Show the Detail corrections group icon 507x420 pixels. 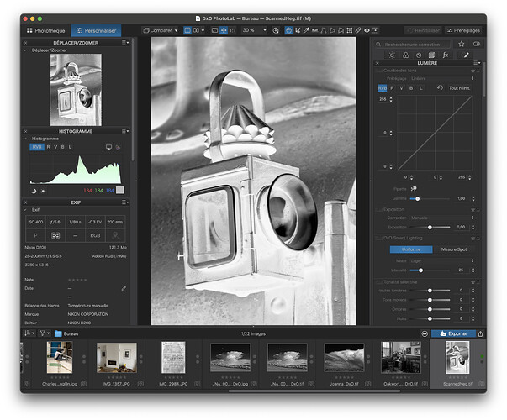[419, 55]
